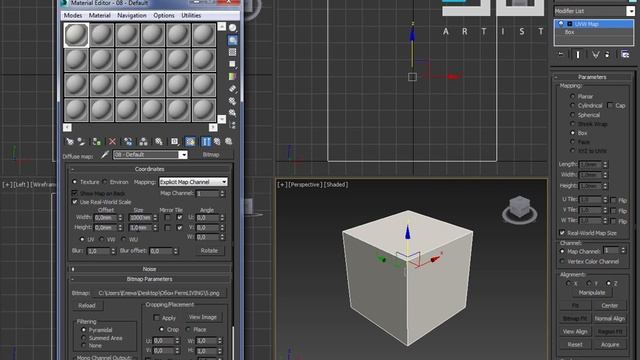Click the Assign Material to Selection icon
This screenshot has height=360, width=640.
pyautogui.click(x=97, y=142)
